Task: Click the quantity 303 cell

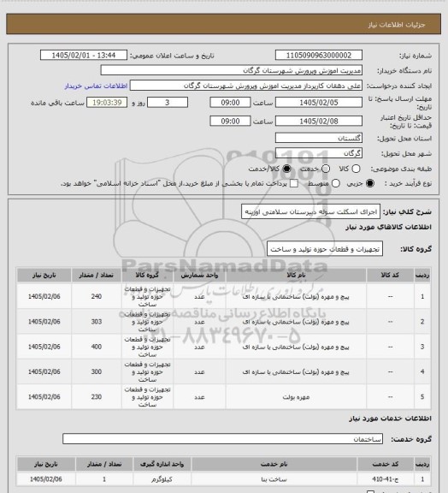Action: coord(96,321)
